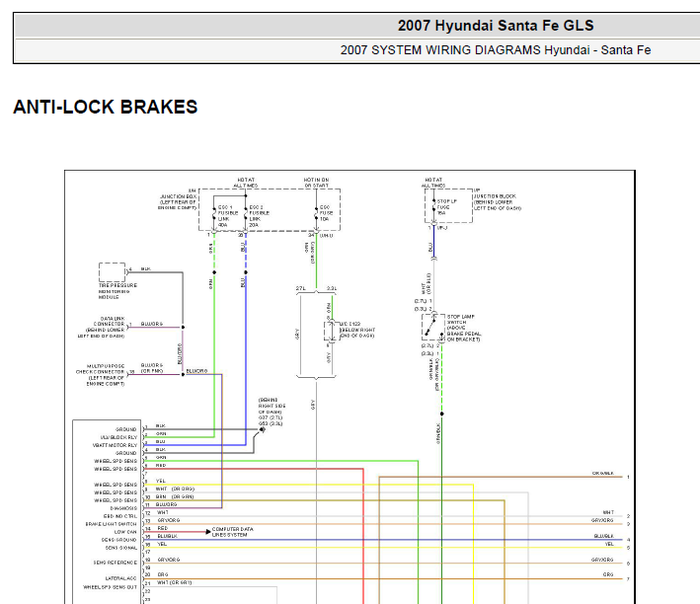The image size is (700, 604).
Task: Click the Fuse 10A label
Action: coord(326,213)
